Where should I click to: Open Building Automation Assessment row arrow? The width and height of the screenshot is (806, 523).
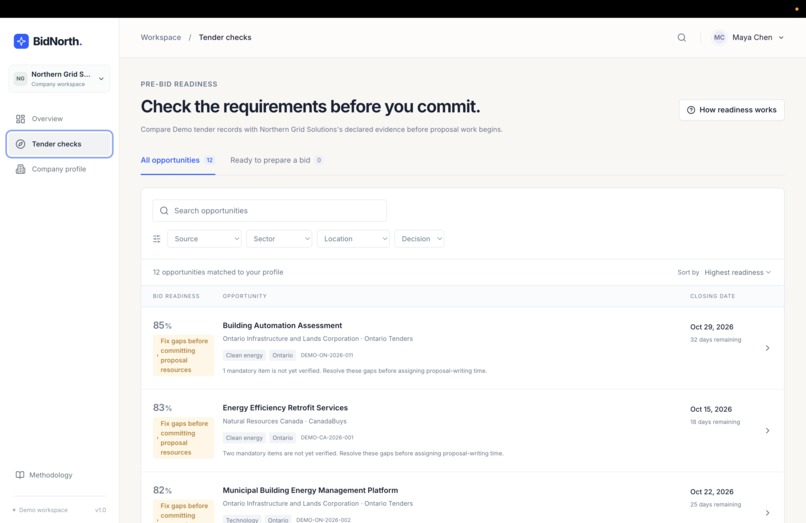coord(767,348)
